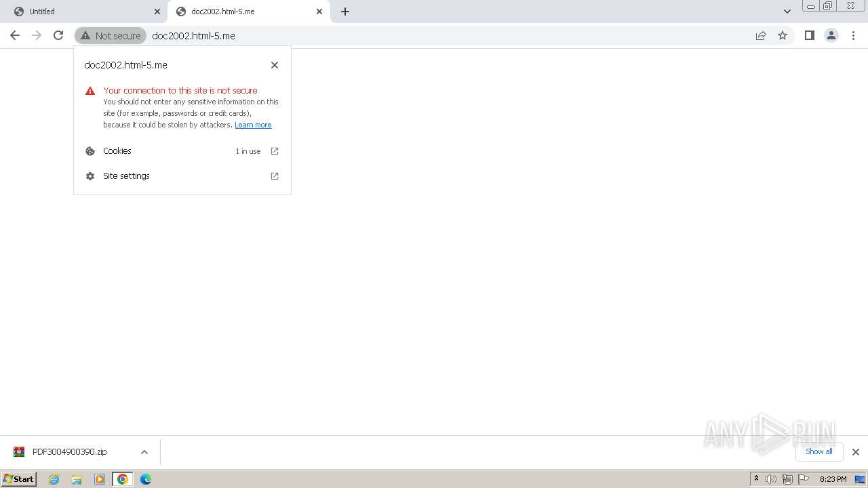Reload the current page

pos(58,35)
